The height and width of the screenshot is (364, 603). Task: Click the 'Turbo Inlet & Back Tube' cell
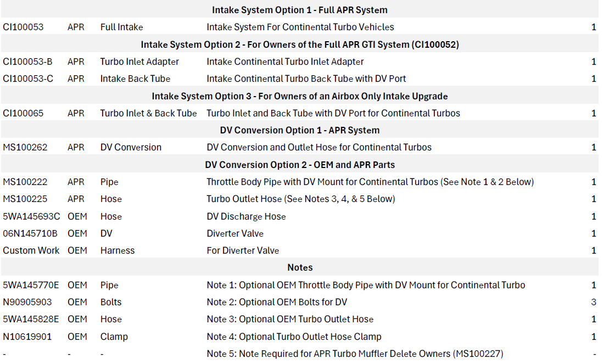[148, 113]
